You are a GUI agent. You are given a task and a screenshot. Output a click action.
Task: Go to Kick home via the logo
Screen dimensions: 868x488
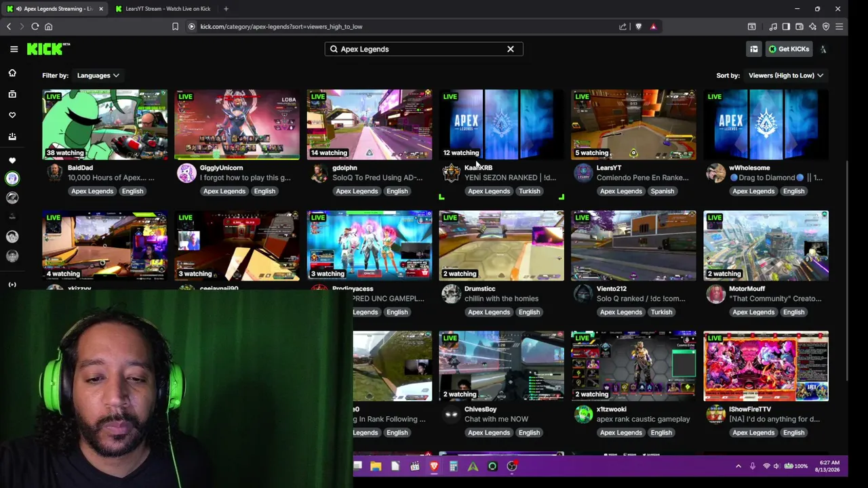coord(48,49)
